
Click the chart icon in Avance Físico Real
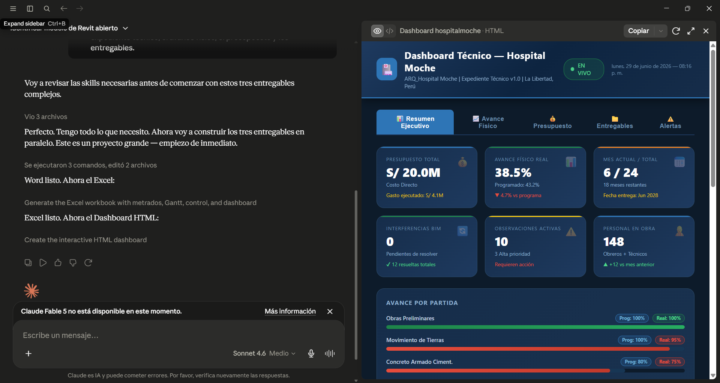tap(571, 162)
